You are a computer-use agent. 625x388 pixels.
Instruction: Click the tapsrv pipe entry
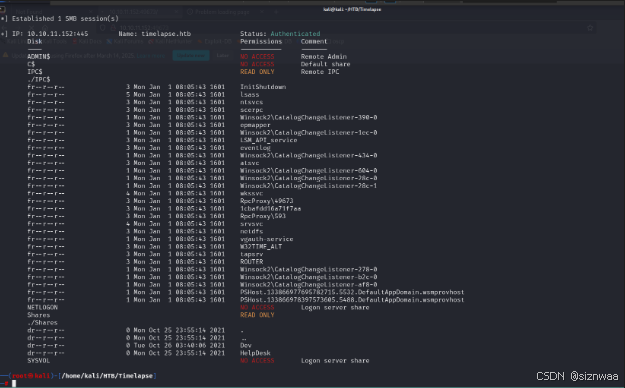pos(251,254)
